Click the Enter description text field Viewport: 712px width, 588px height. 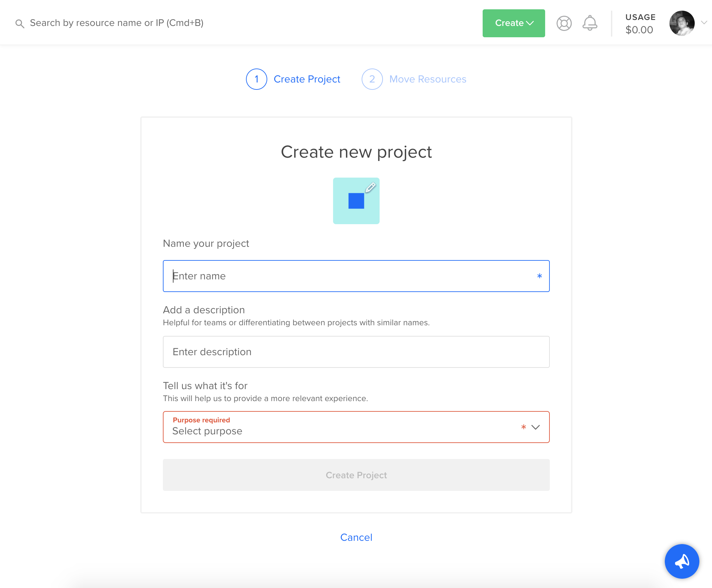pos(357,352)
